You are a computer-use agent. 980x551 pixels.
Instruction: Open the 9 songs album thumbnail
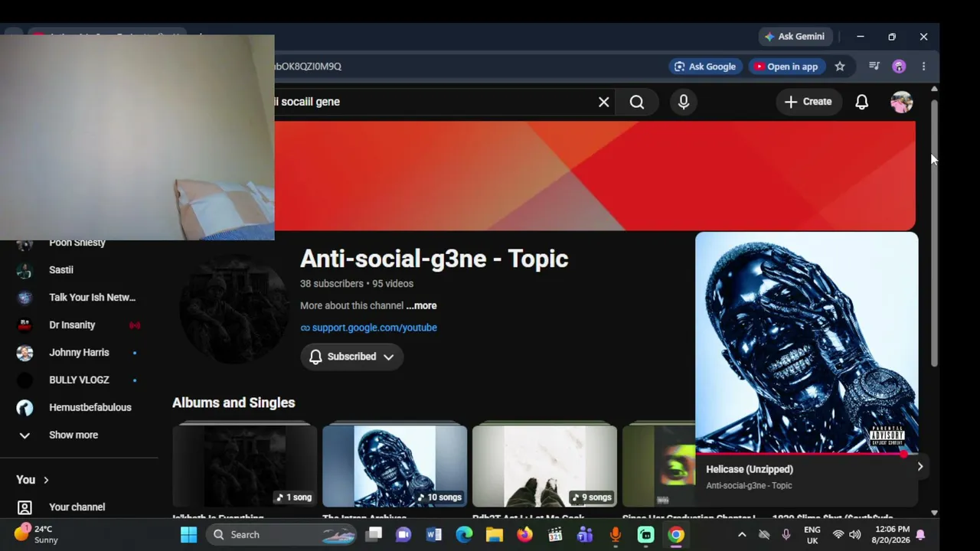click(544, 466)
